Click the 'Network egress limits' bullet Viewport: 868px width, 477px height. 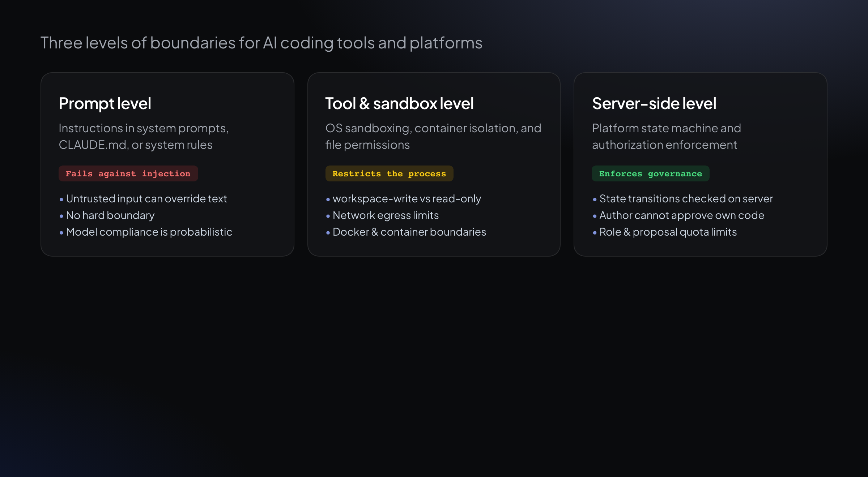coord(382,215)
